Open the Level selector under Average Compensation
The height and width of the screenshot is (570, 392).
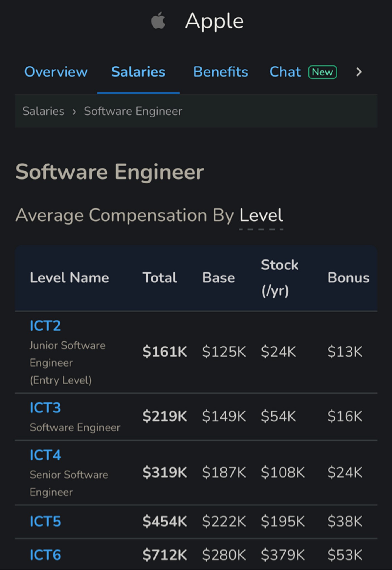(x=261, y=215)
